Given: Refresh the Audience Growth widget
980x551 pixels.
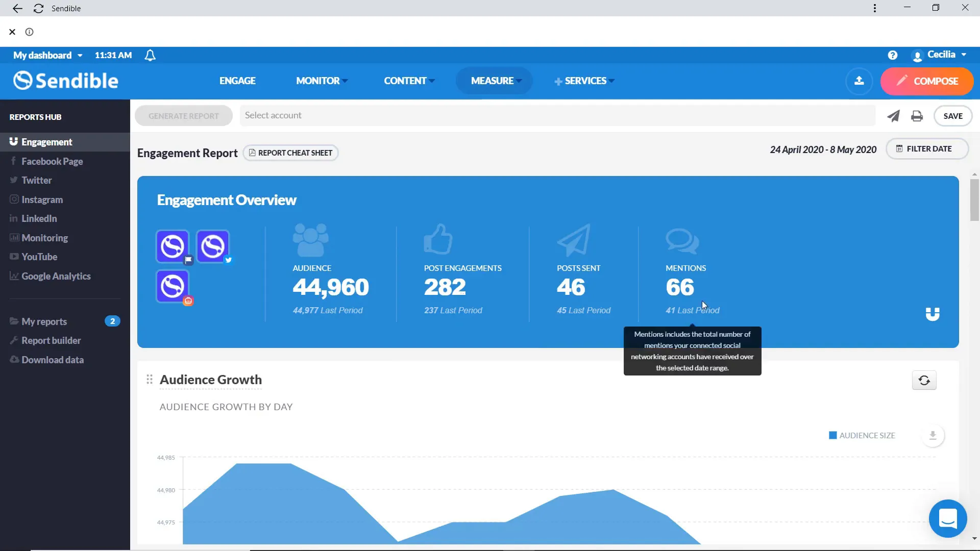Looking at the screenshot, I should [x=924, y=381].
